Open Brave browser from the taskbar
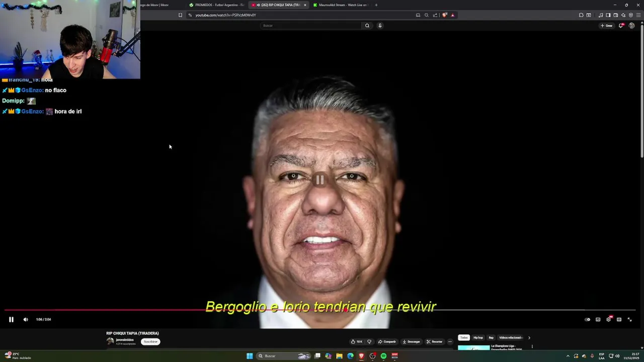The width and height of the screenshot is (644, 362). pyautogui.click(x=361, y=356)
